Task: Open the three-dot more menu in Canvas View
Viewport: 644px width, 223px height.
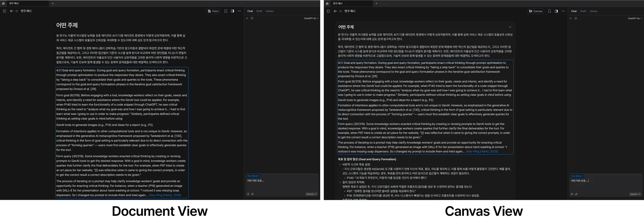Action: (x=563, y=11)
